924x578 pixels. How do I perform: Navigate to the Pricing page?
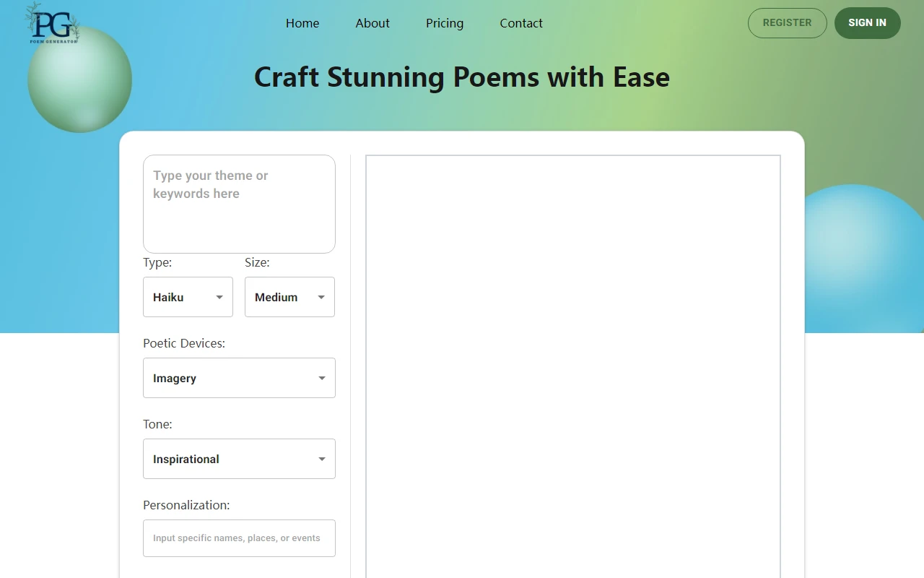pyautogui.click(x=445, y=23)
